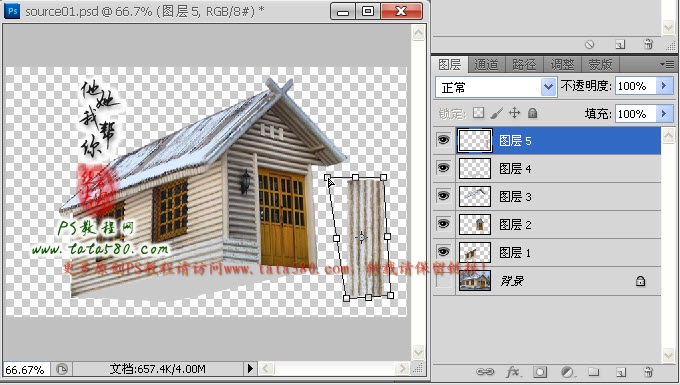Click the transform box bottom-left corner handle

(346, 298)
